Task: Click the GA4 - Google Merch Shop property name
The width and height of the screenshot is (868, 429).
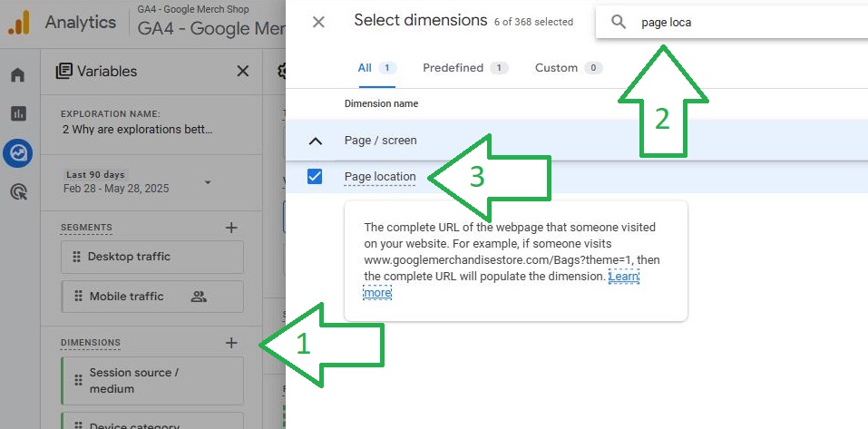Action: 193,9
